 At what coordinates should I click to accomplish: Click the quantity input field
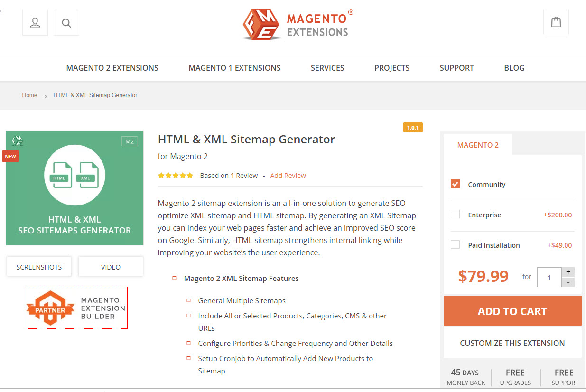[549, 277]
